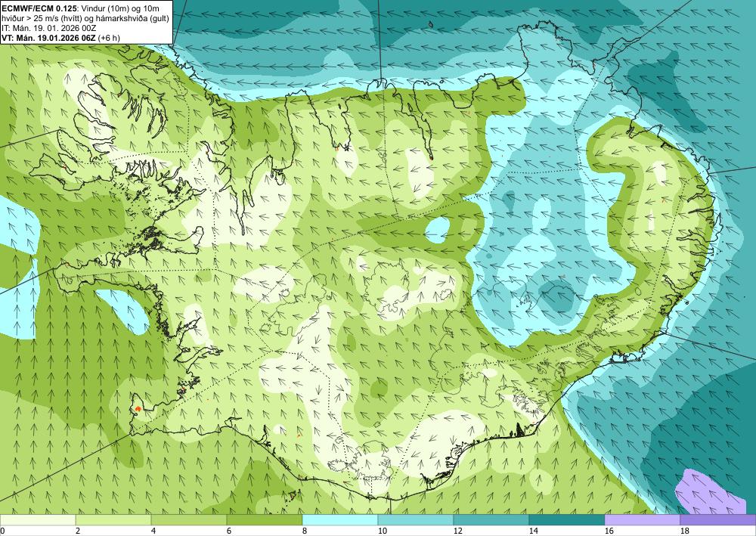Click the '16' label on the scale

609,531
